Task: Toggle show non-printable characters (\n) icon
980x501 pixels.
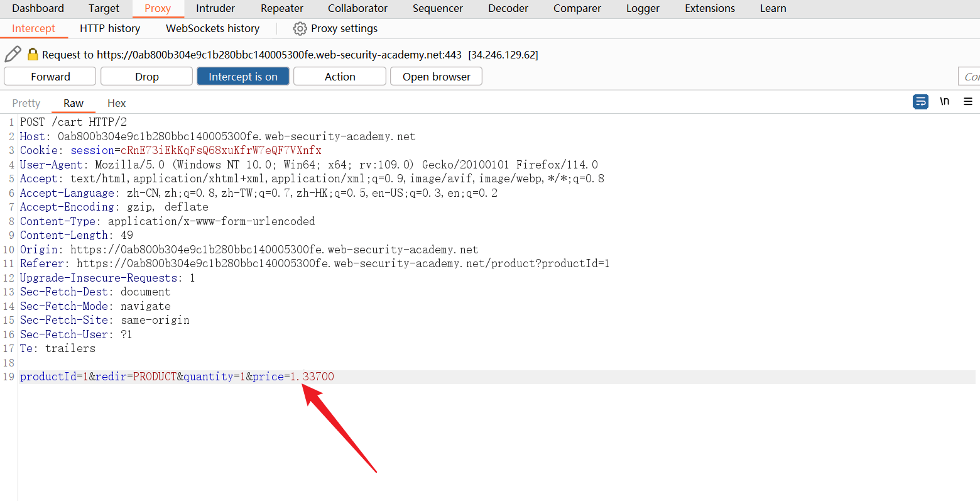Action: click(x=944, y=102)
